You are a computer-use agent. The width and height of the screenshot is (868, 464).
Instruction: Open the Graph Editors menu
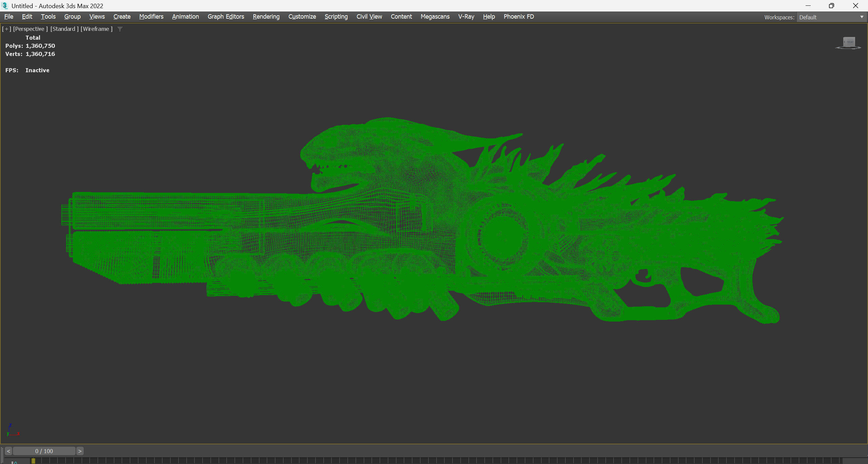226,17
